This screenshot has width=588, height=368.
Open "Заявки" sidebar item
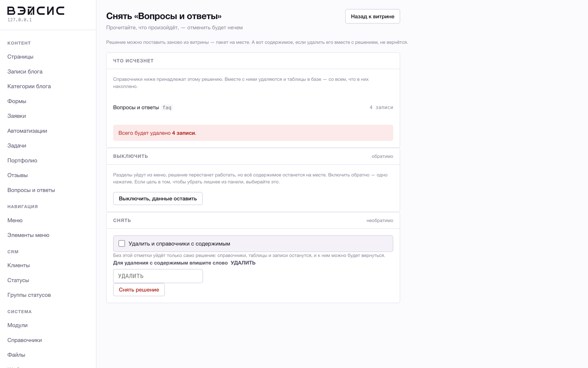(x=17, y=116)
